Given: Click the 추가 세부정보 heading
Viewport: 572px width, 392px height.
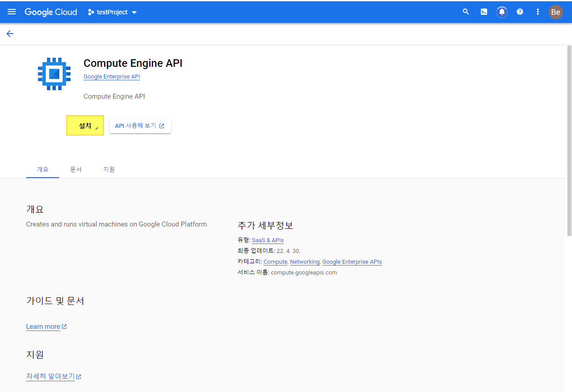Looking at the screenshot, I should [265, 225].
